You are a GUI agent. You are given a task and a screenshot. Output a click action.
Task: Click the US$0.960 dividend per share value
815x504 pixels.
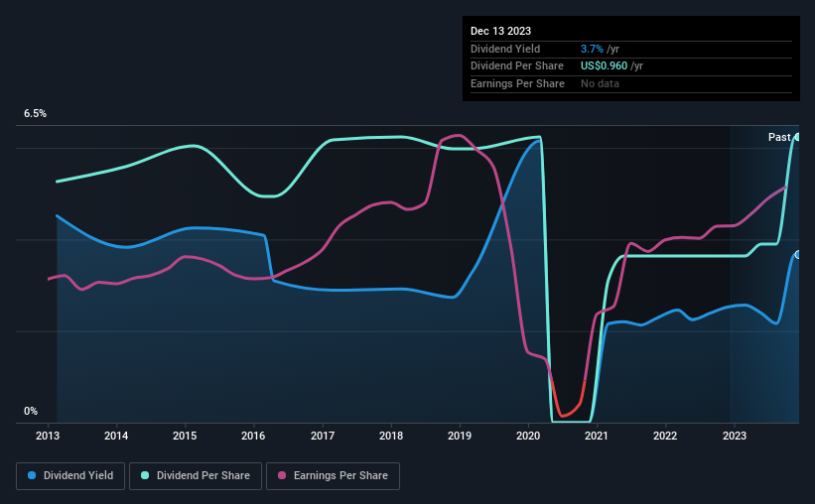[x=604, y=66]
